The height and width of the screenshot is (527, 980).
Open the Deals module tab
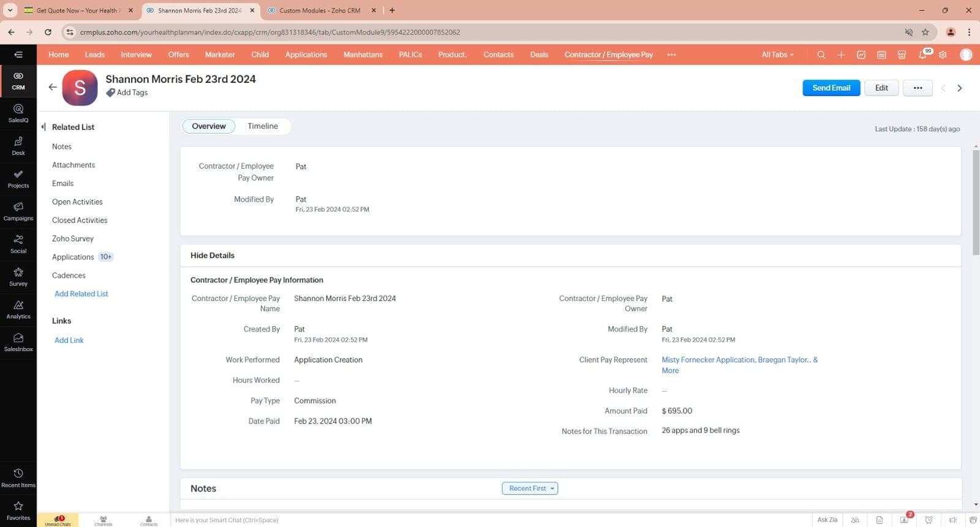pyautogui.click(x=539, y=55)
